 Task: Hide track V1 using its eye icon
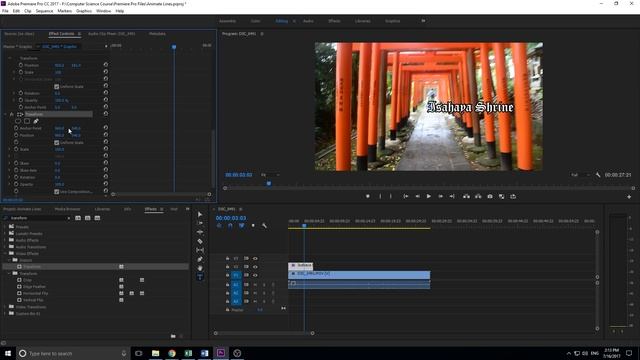tap(255, 275)
